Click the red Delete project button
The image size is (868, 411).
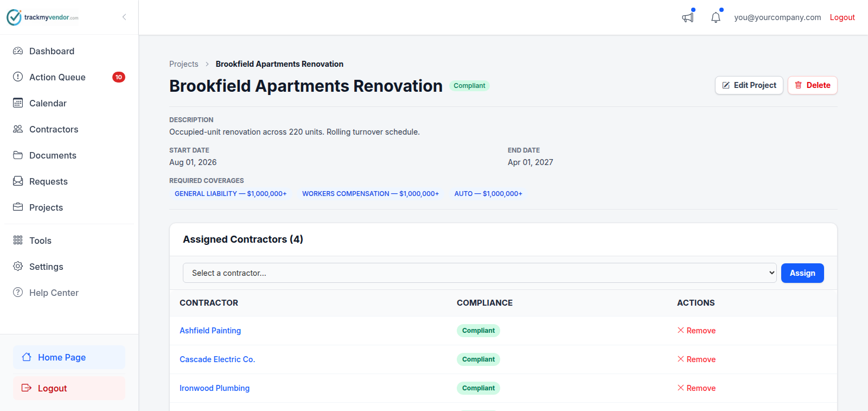(812, 85)
